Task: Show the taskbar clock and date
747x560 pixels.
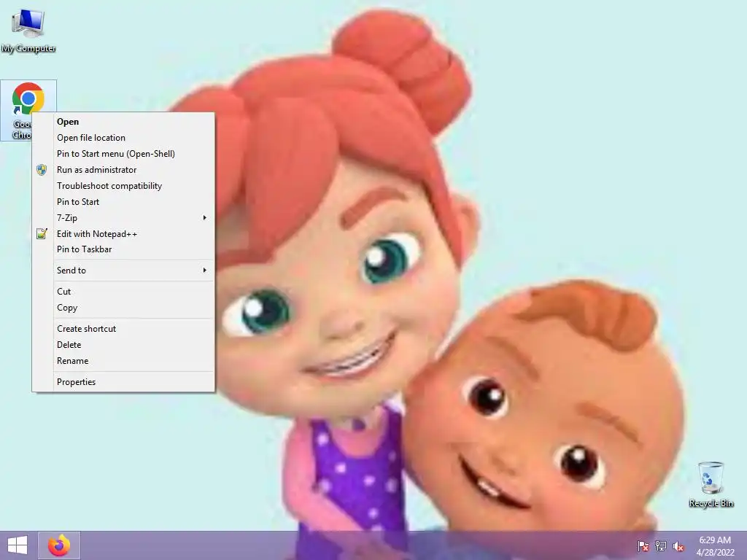Action: (x=715, y=546)
